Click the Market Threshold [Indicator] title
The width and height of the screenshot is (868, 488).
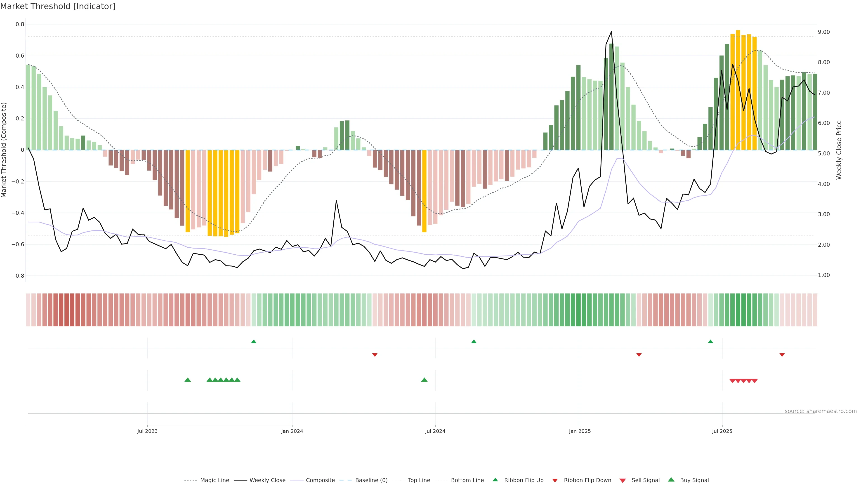coord(58,6)
